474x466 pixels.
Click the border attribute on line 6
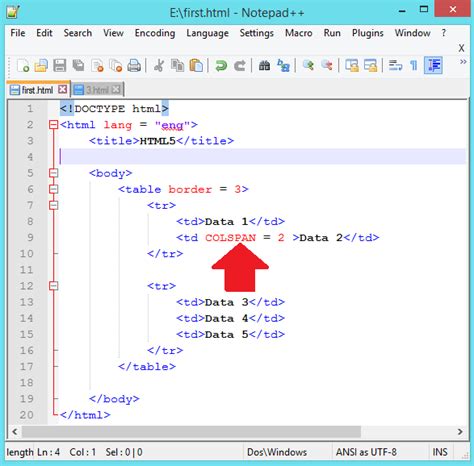pos(190,189)
